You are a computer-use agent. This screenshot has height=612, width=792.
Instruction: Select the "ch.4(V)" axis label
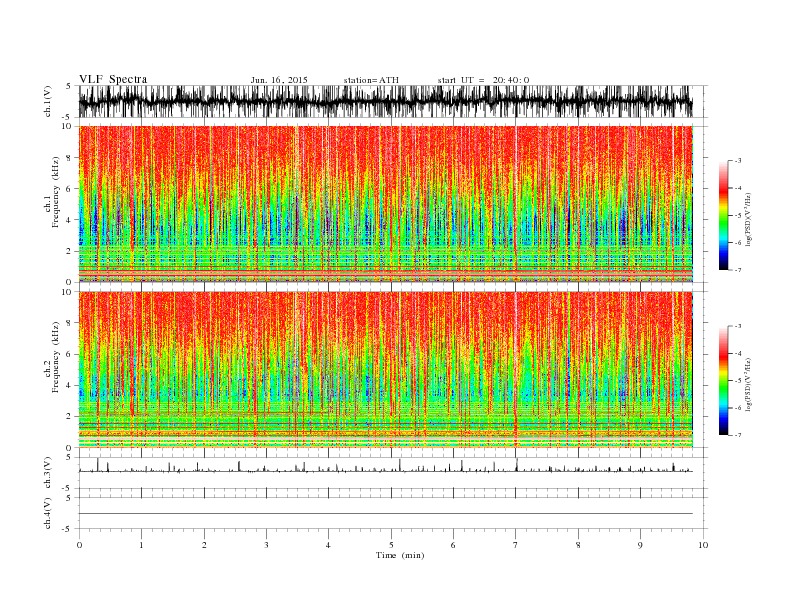[48, 513]
